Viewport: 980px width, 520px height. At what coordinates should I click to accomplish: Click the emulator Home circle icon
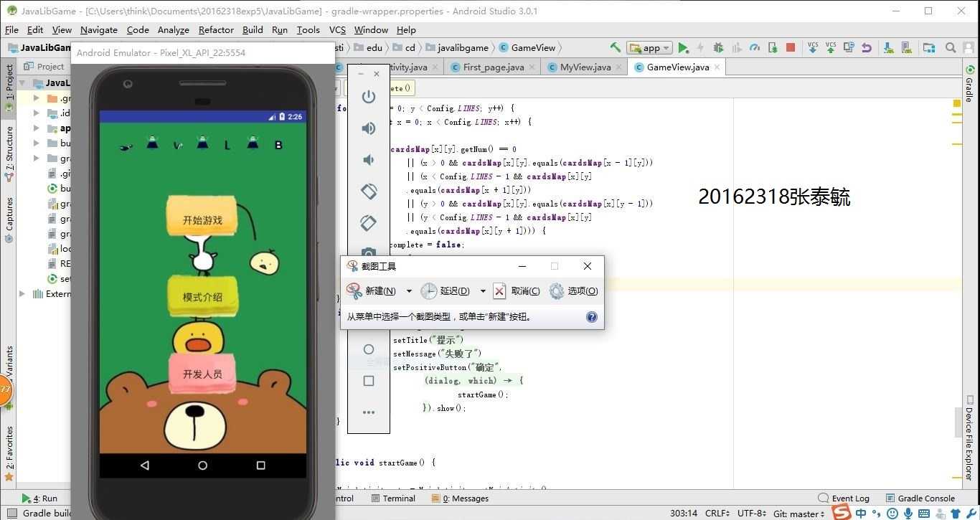pos(369,349)
